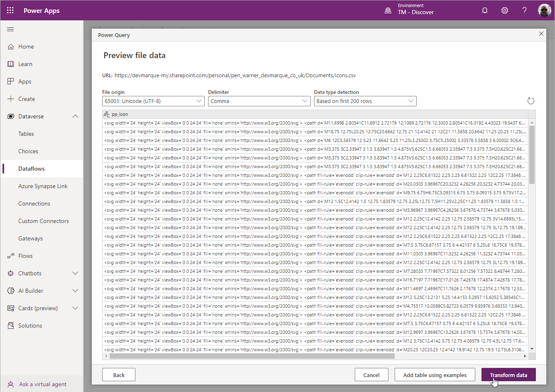
Task: Click the Transform data button
Action: click(508, 375)
